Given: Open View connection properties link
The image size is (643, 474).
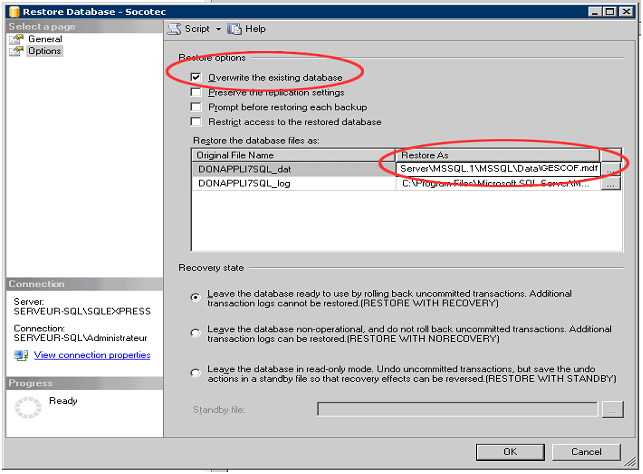Looking at the screenshot, I should [x=92, y=355].
